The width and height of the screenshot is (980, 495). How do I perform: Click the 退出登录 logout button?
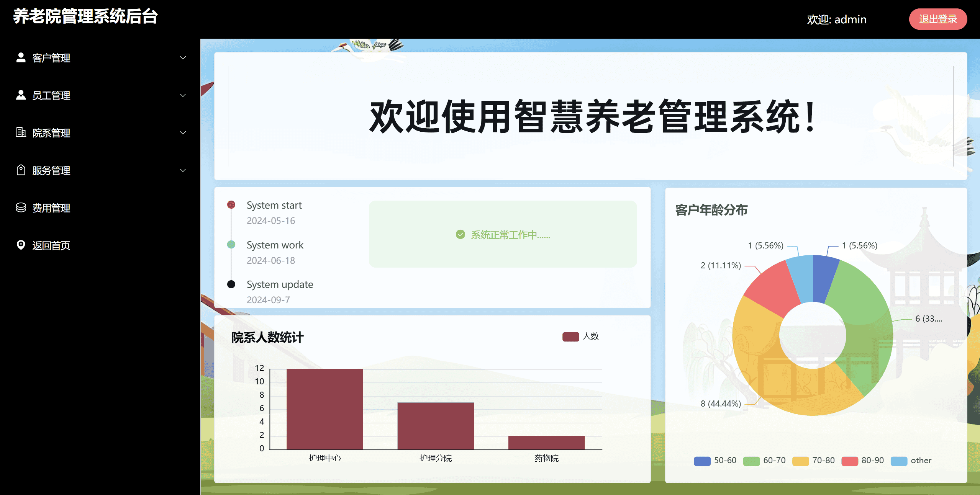pos(937,19)
